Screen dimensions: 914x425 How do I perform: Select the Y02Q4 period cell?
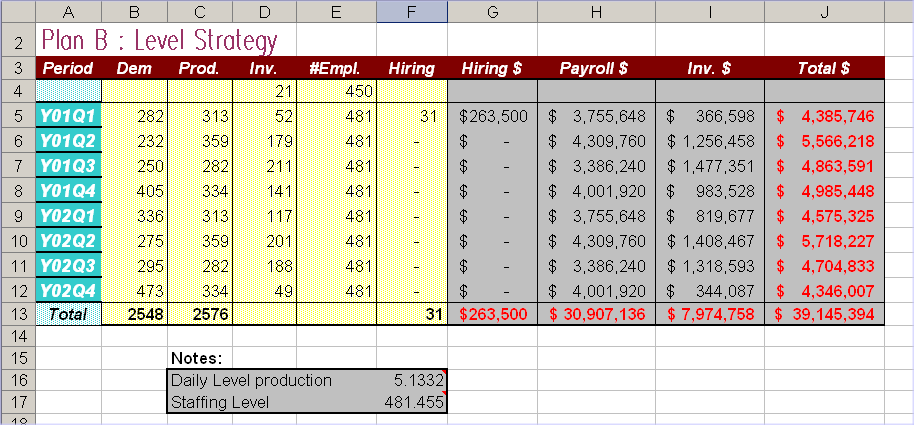(68, 290)
